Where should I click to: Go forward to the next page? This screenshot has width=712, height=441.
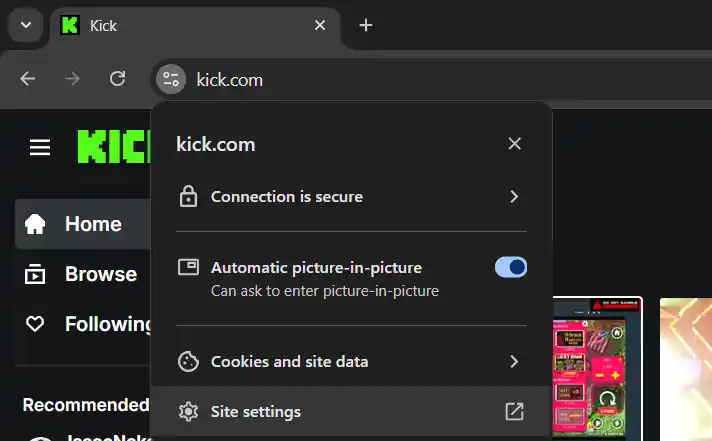pyautogui.click(x=72, y=79)
